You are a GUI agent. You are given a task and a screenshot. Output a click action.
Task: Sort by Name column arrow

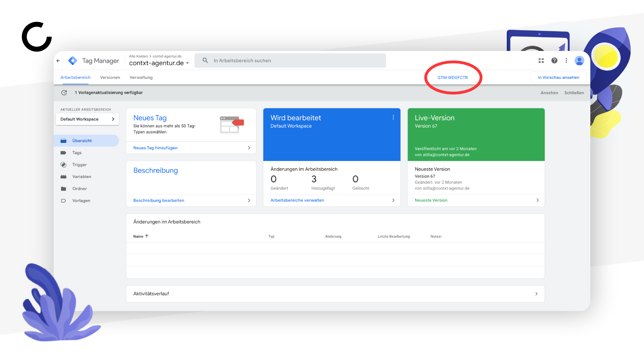[147, 236]
